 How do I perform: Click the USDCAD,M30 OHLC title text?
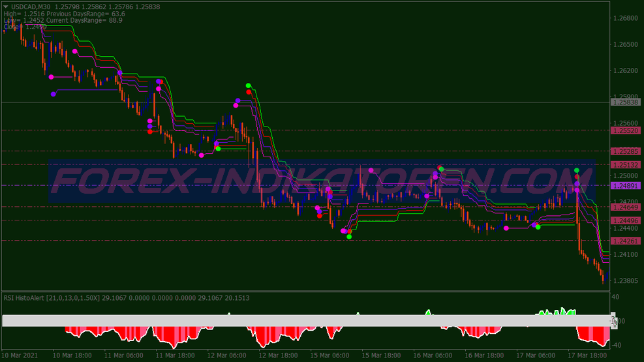coord(85,7)
